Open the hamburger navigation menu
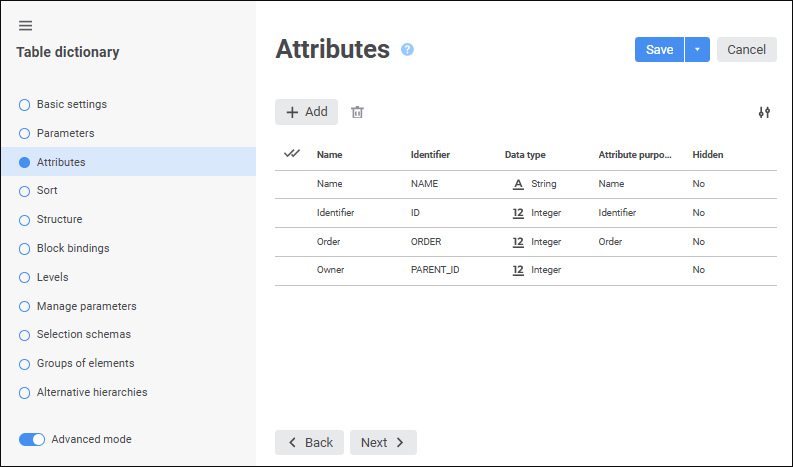 (26, 26)
